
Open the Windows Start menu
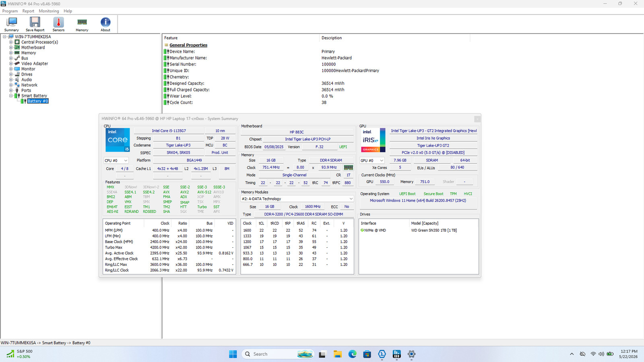click(x=233, y=354)
